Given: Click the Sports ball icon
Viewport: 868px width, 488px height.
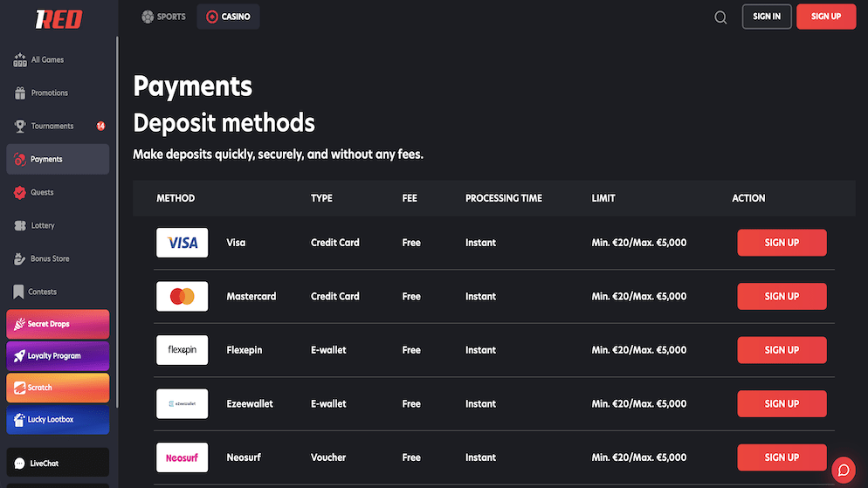Looking at the screenshot, I should coord(148,17).
